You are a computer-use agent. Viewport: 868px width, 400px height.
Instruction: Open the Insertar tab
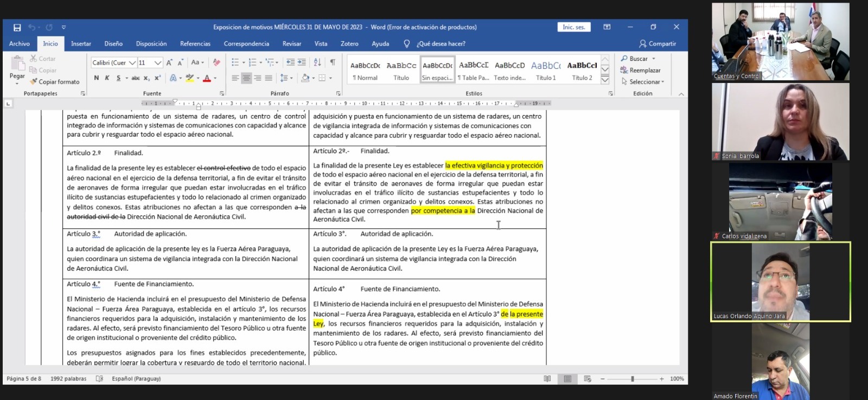coord(81,43)
